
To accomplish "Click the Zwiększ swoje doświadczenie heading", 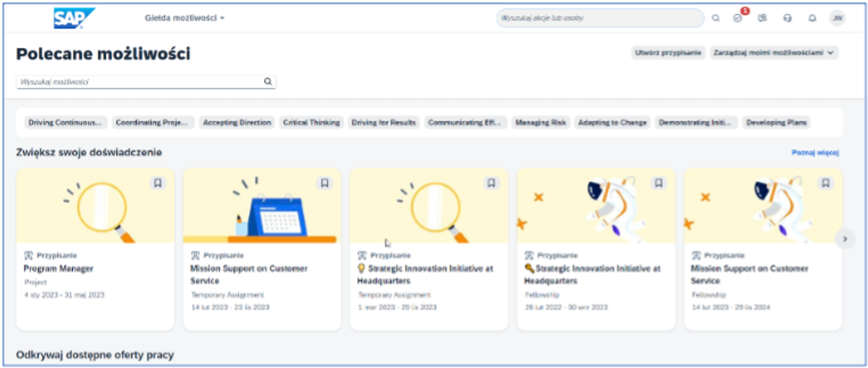I will [89, 152].
